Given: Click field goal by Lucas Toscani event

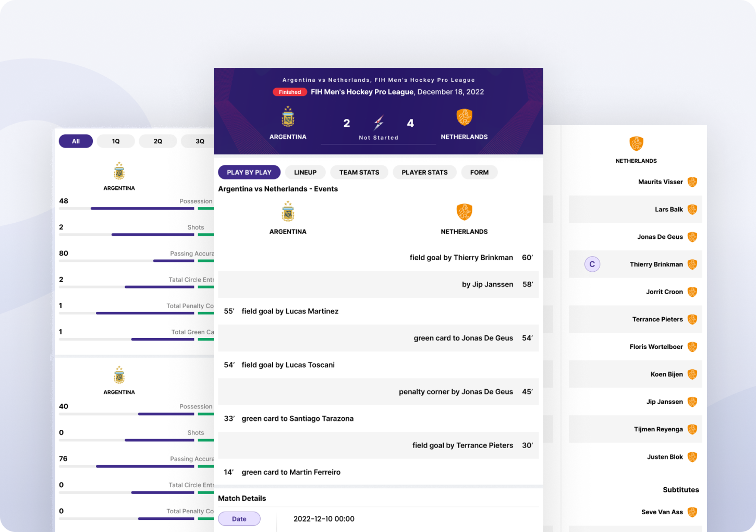Looking at the screenshot, I should tap(379, 365).
